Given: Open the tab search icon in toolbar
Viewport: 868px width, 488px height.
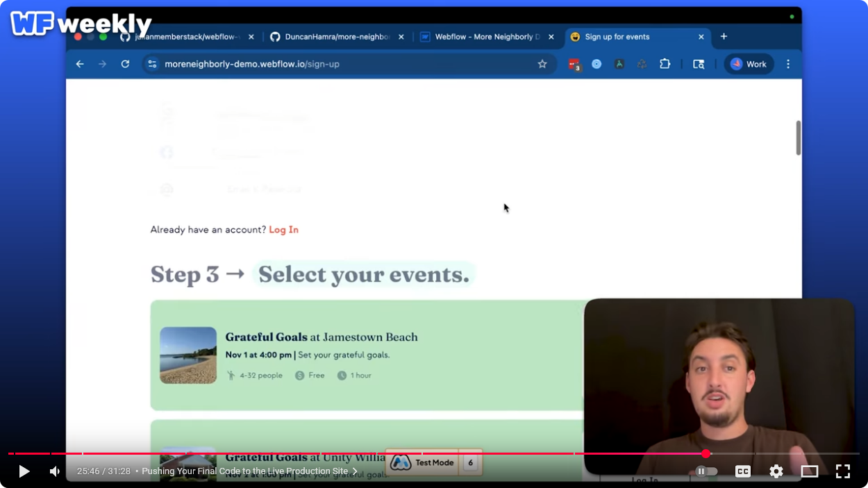Looking at the screenshot, I should pos(699,64).
